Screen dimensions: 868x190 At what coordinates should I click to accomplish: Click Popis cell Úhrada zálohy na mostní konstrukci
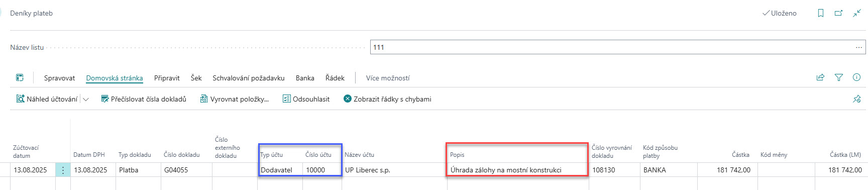click(x=517, y=170)
